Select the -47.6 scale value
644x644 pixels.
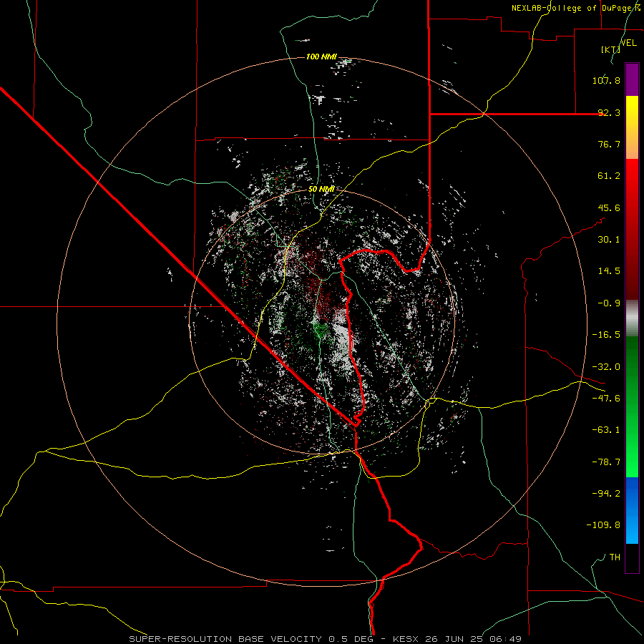point(606,399)
